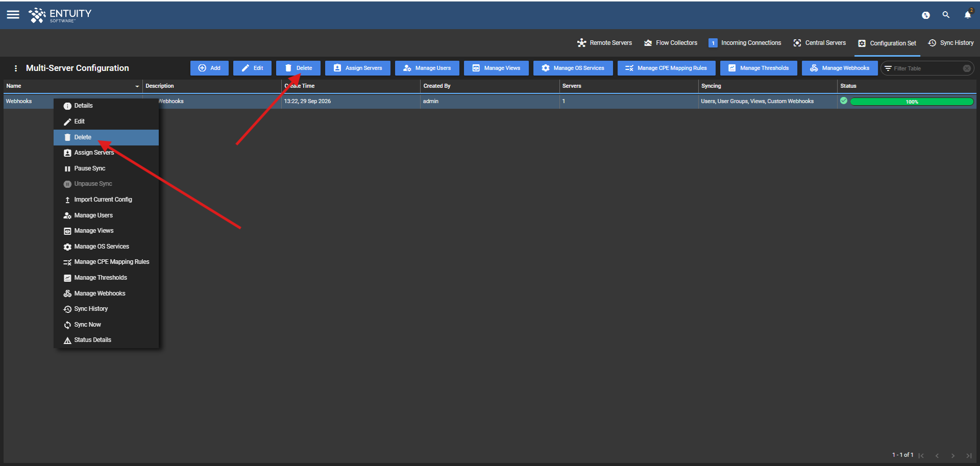Image resolution: width=980 pixels, height=466 pixels.
Task: Open the Multi-Server Configuration kebab menu
Action: (x=16, y=68)
